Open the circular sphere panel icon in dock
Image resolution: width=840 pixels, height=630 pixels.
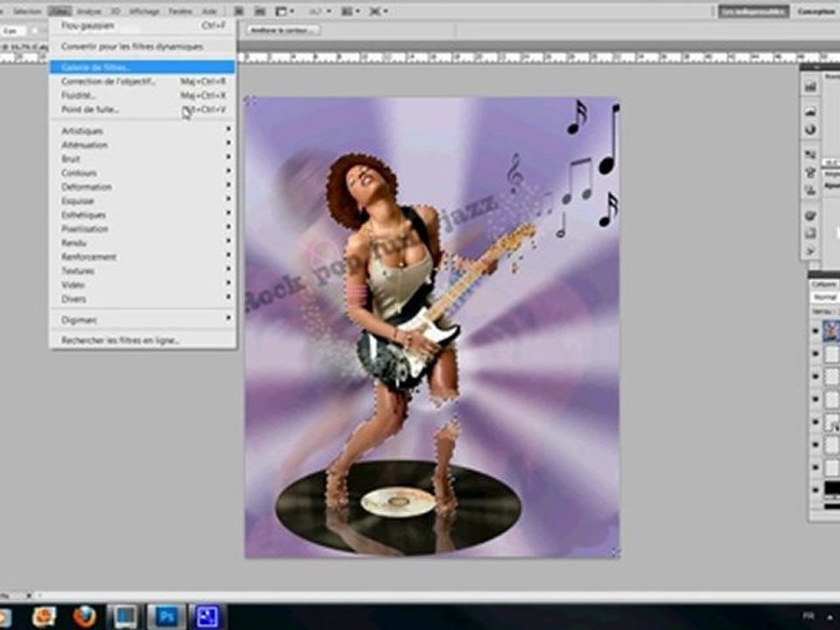point(810,129)
